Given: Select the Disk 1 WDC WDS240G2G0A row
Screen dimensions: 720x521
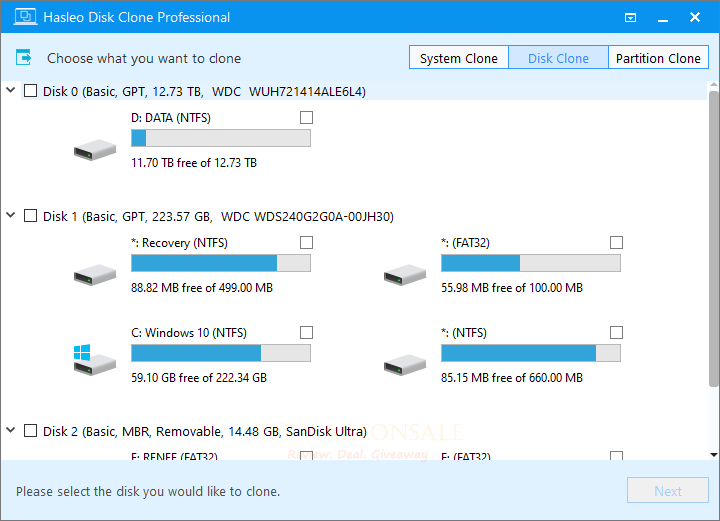Looking at the screenshot, I should pyautogui.click(x=364, y=216).
